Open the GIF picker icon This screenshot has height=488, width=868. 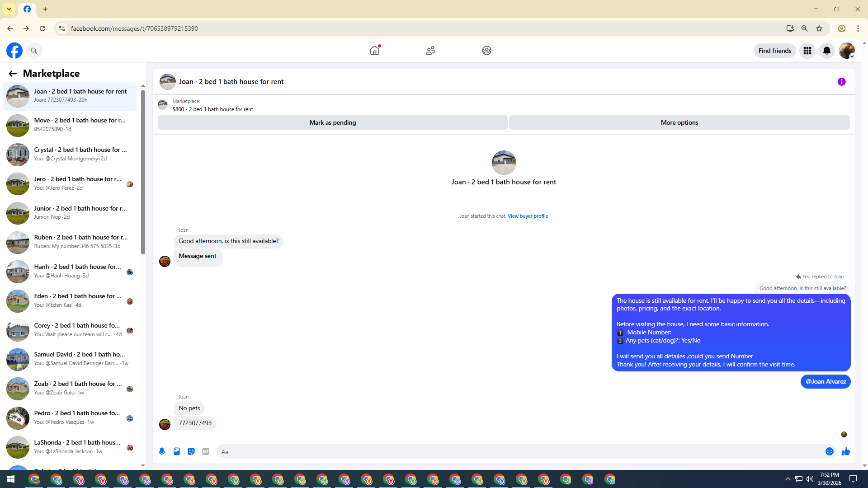pos(206,451)
